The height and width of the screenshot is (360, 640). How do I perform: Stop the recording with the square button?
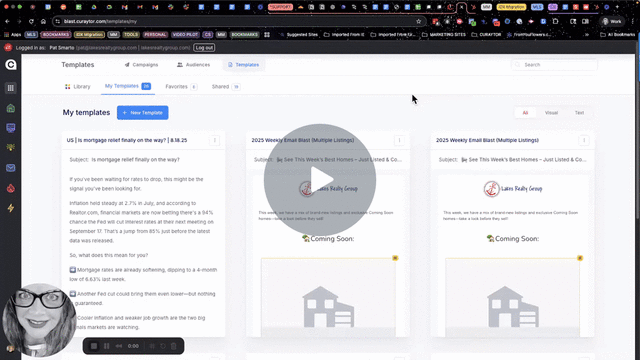pyautogui.click(x=94, y=346)
